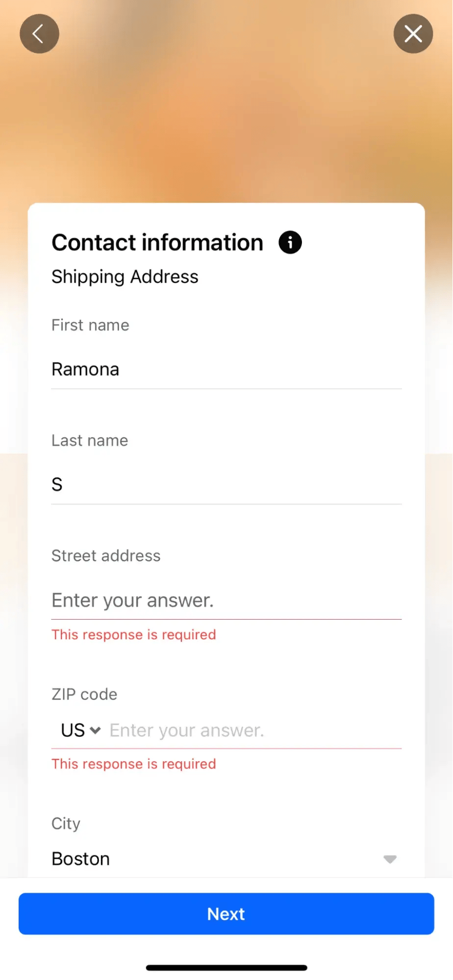Tap the Contact information heading
This screenshot has height=980, width=453.
tap(157, 243)
